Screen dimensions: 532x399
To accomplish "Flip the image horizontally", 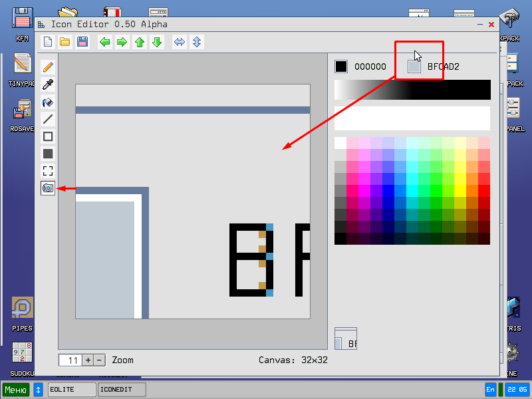I will pyautogui.click(x=178, y=42).
